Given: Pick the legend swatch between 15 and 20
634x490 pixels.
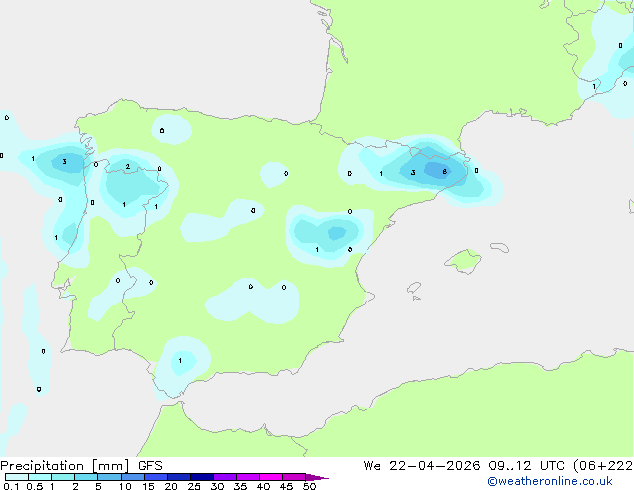Looking at the screenshot, I should [156, 477].
